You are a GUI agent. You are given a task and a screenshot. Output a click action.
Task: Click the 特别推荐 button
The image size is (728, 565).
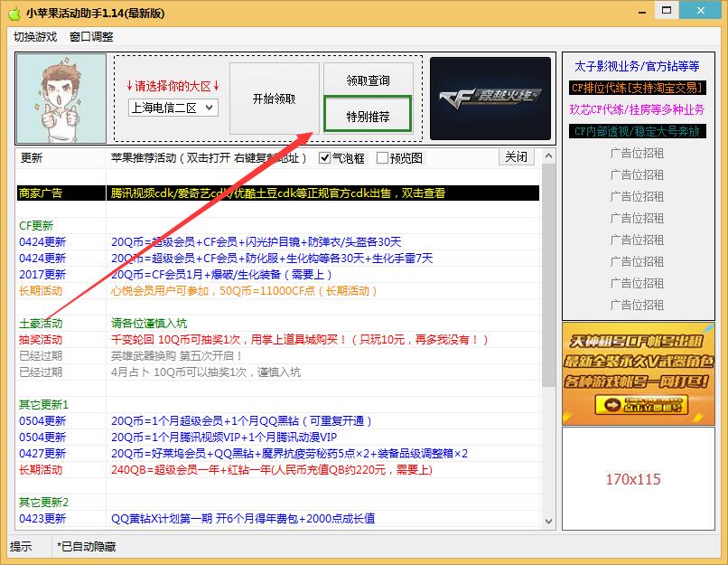coord(368,115)
